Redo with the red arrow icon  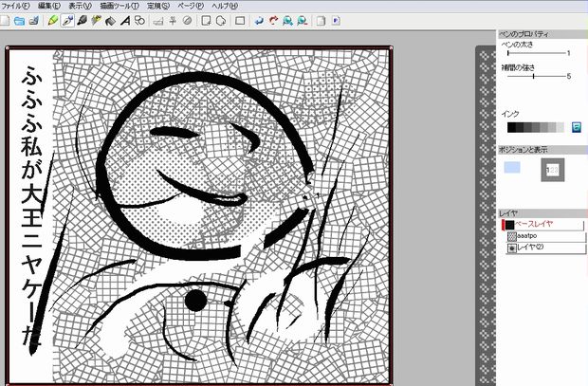coord(273,21)
